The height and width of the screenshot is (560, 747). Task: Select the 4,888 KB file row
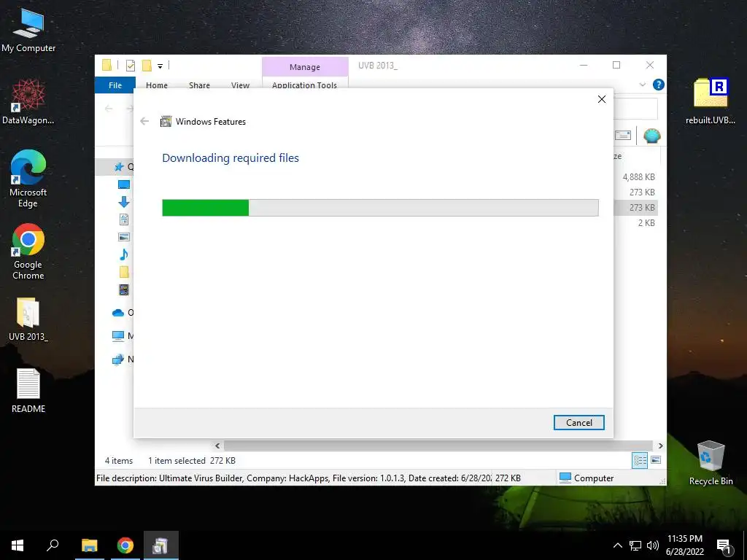(638, 177)
